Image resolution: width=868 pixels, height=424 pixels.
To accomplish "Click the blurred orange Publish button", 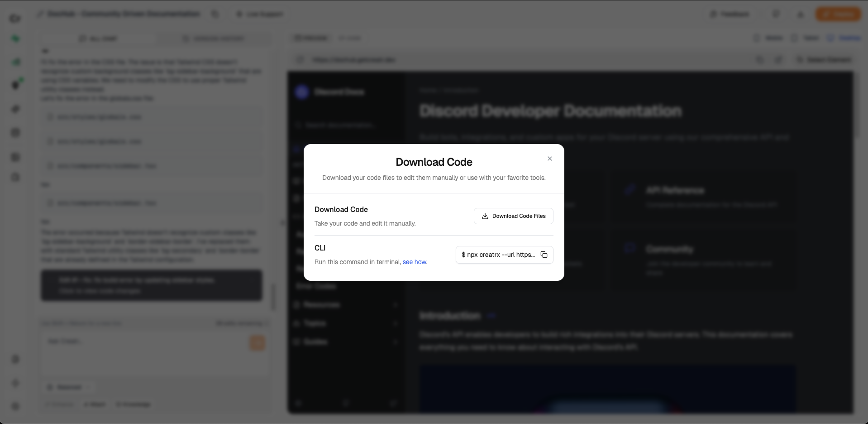I will [x=838, y=14].
